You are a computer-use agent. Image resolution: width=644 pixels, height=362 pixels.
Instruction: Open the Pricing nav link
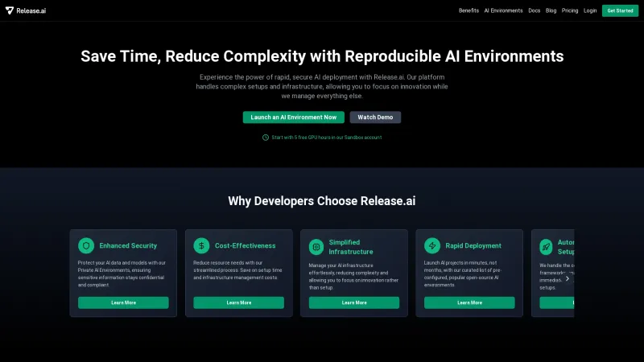coord(570,10)
